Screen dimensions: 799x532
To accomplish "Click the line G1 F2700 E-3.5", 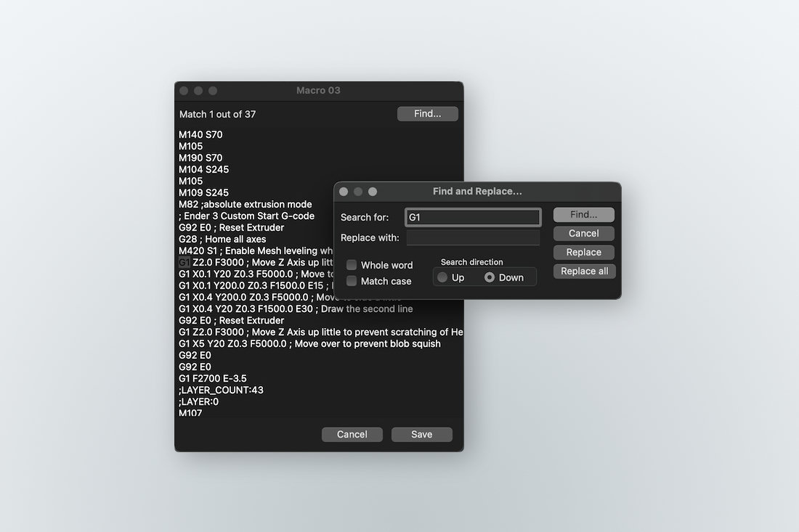I will tap(213, 378).
